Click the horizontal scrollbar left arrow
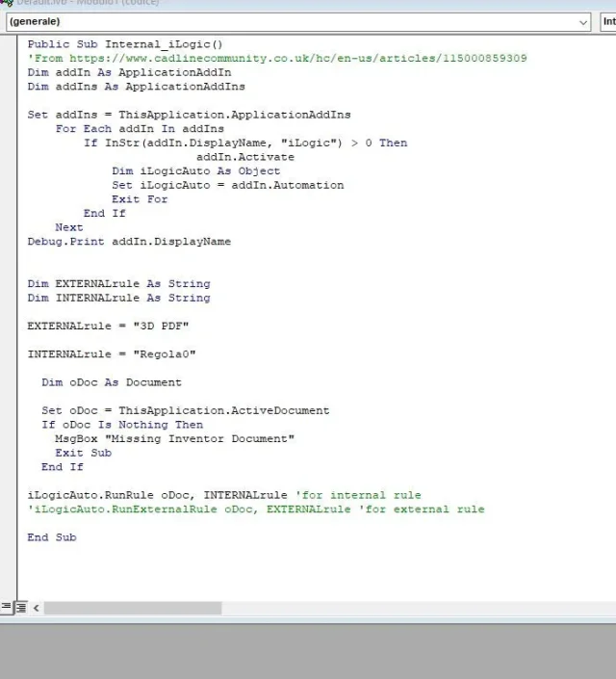 point(37,608)
